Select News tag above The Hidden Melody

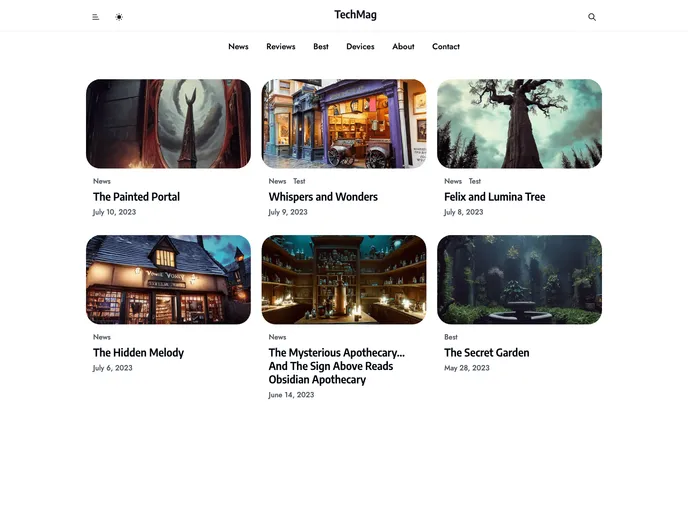click(x=102, y=337)
